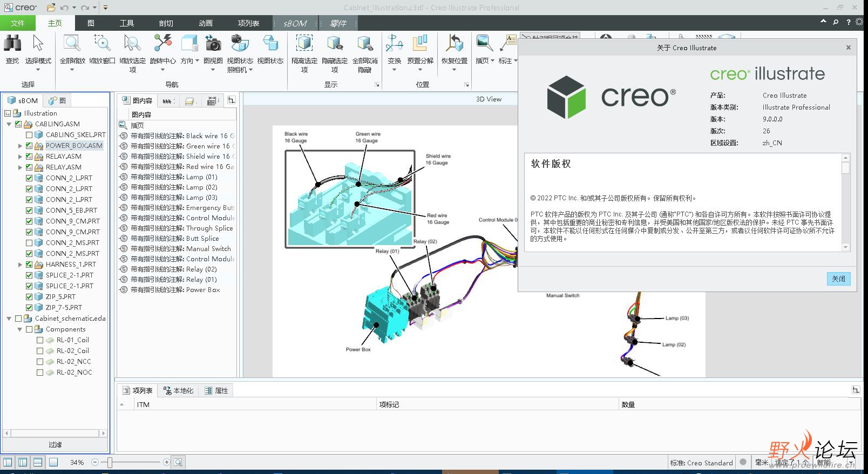Toggle checkbox for ZIP_7-5.PRT
The width and height of the screenshot is (868, 474).
point(29,308)
